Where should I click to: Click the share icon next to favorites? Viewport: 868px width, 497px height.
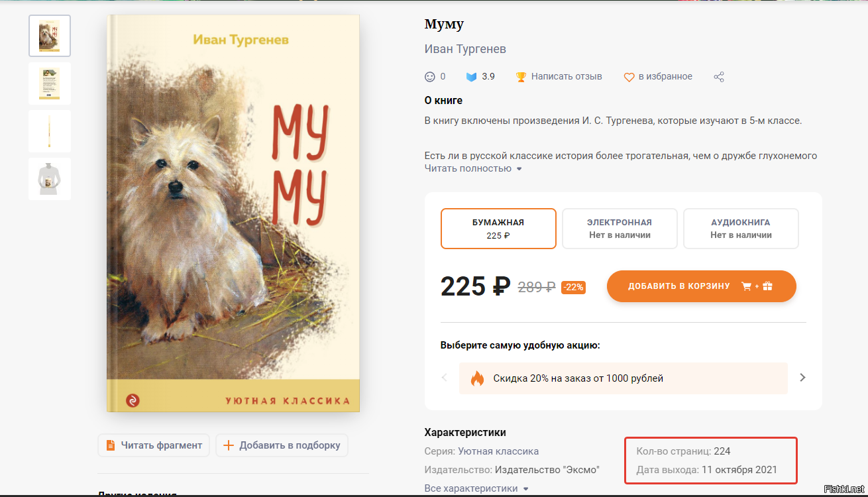(x=719, y=77)
